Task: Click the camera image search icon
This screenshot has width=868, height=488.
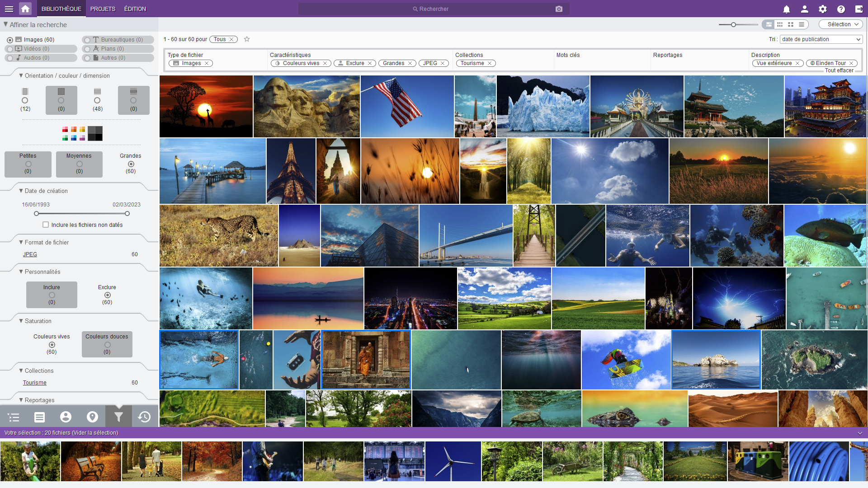Action: coord(559,9)
